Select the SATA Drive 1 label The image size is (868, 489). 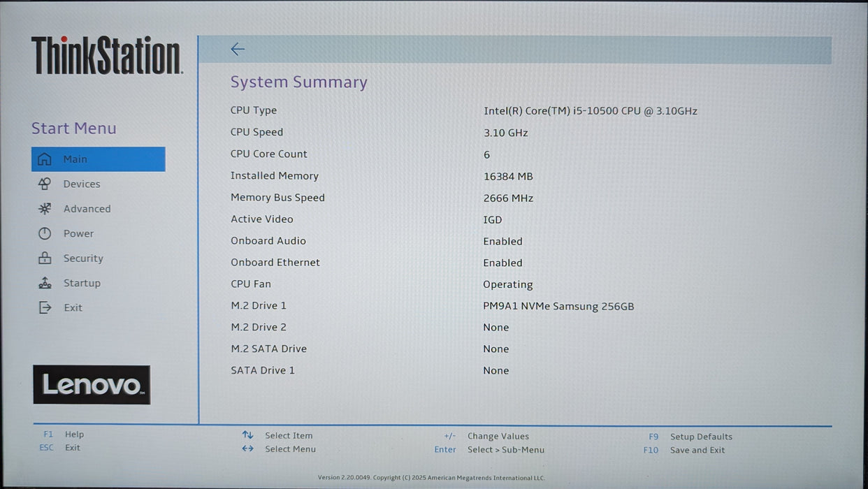(x=263, y=371)
